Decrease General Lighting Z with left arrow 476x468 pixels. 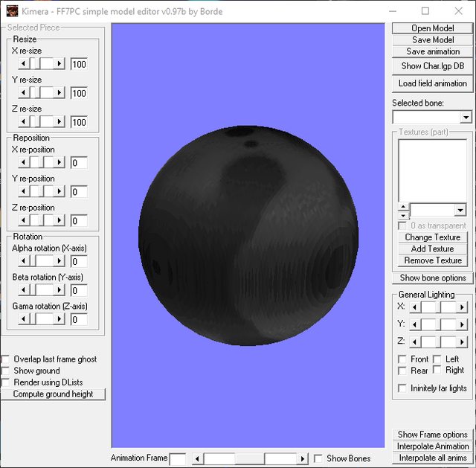click(415, 342)
